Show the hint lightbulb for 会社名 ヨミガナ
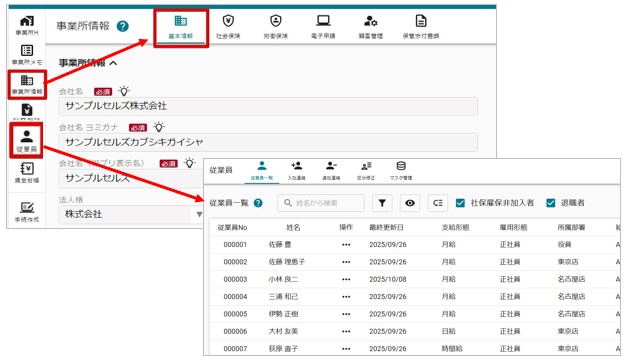 [x=159, y=127]
